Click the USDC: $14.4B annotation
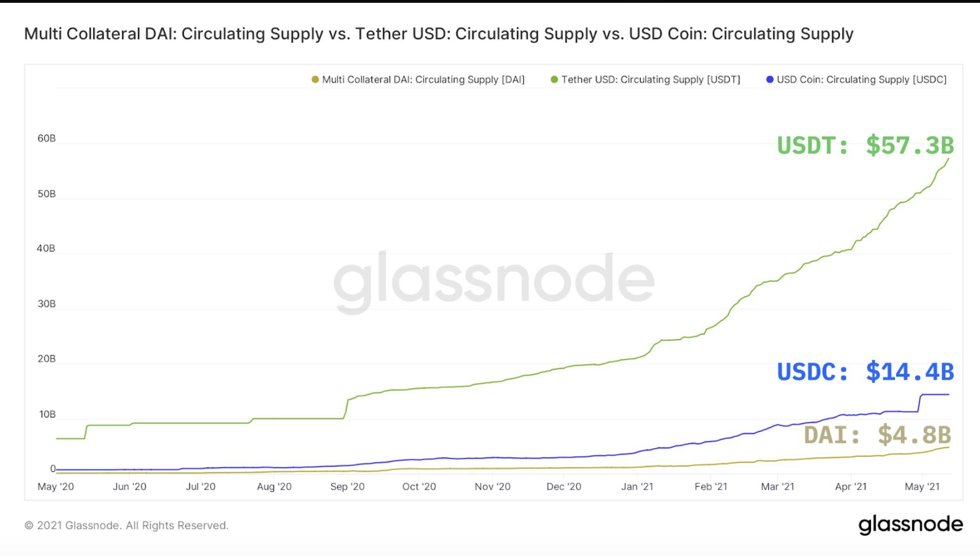This screenshot has height=556, width=980. click(866, 372)
